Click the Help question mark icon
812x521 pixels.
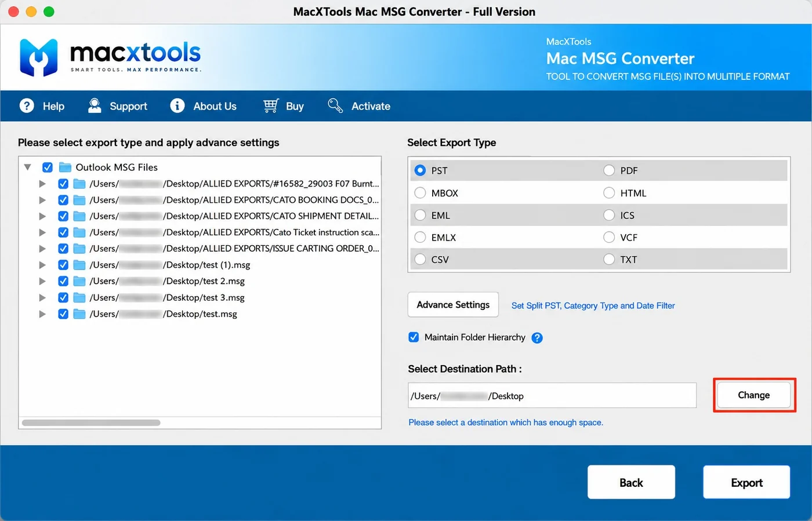(27, 105)
